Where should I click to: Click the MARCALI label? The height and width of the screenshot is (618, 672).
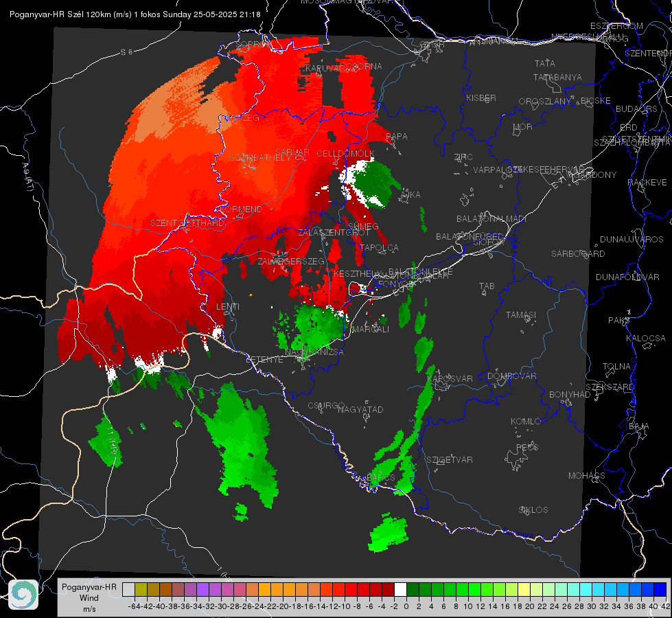point(370,330)
